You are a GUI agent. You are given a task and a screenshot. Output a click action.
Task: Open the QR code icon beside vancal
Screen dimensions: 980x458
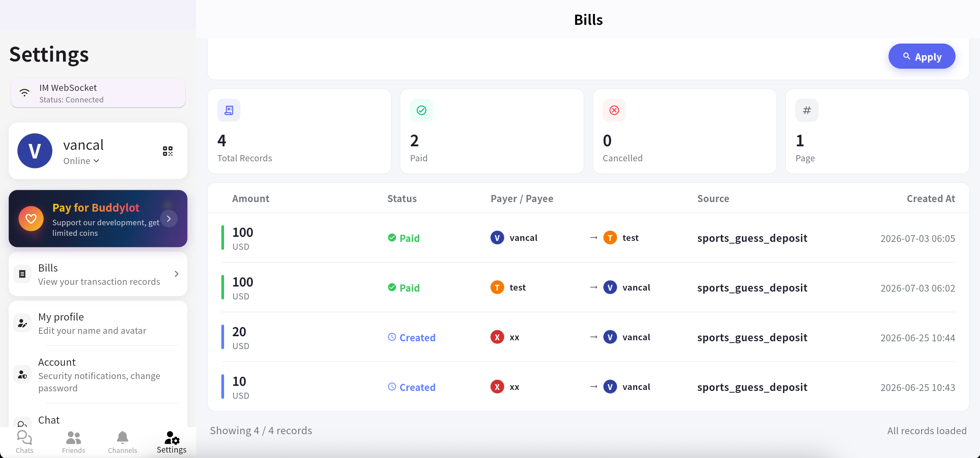(168, 151)
